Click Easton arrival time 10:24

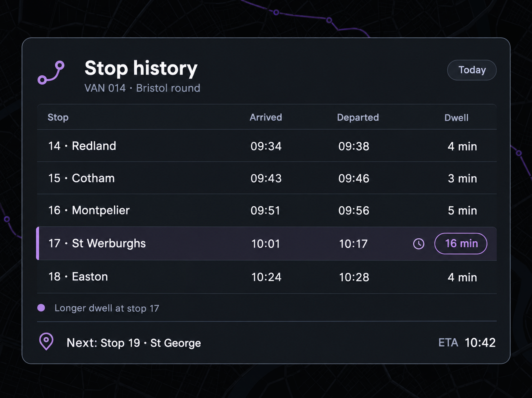266,277
